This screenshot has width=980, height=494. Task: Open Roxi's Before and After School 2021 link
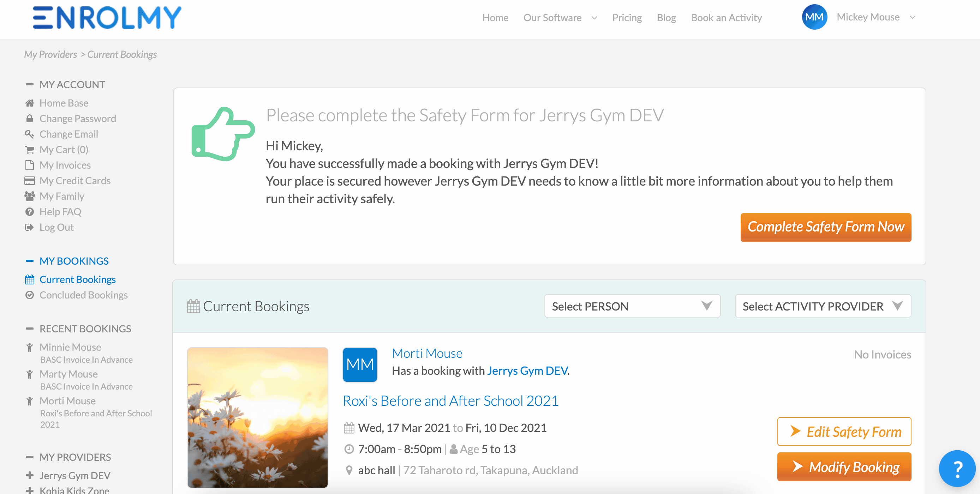coord(450,400)
